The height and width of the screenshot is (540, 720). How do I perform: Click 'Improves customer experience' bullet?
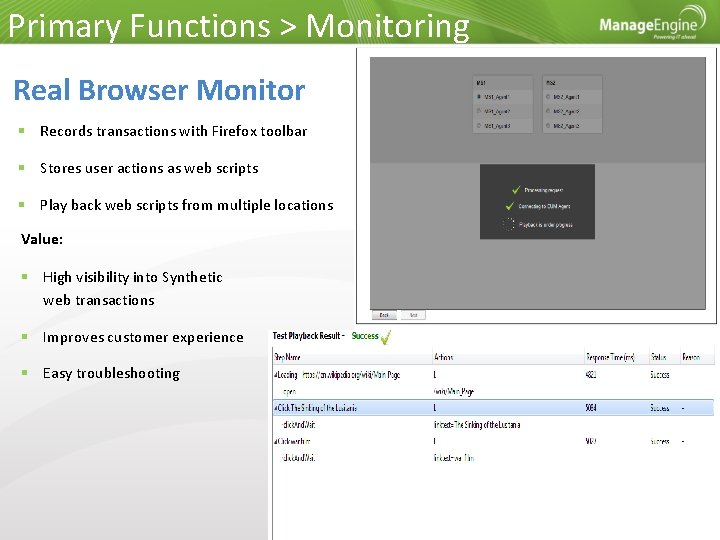coord(143,338)
